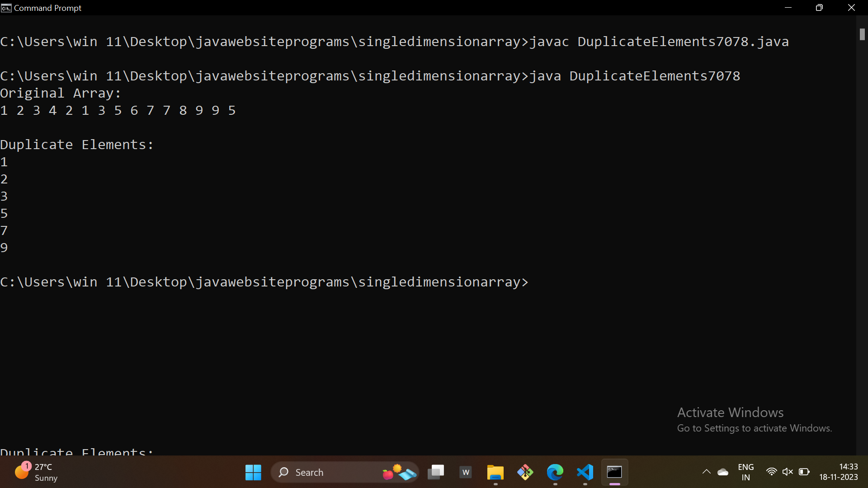Switch to Visual Studio Code
Image resolution: width=868 pixels, height=488 pixels.
tap(585, 473)
